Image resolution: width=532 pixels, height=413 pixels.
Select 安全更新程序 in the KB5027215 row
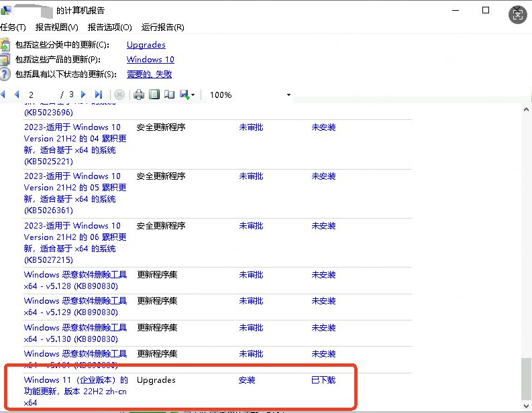pos(161,226)
